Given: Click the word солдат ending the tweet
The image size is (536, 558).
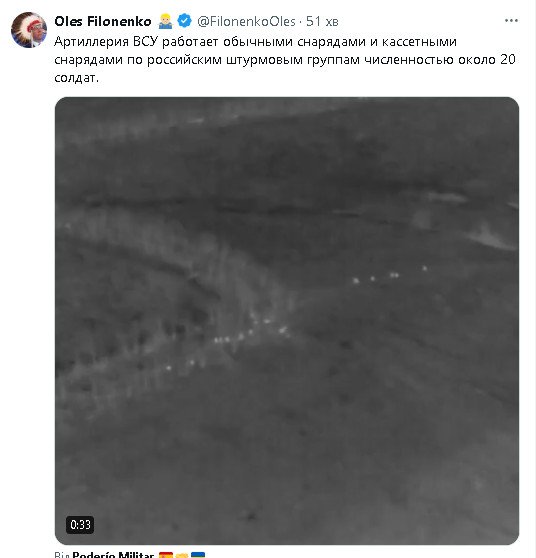Looking at the screenshot, I should tap(77, 78).
